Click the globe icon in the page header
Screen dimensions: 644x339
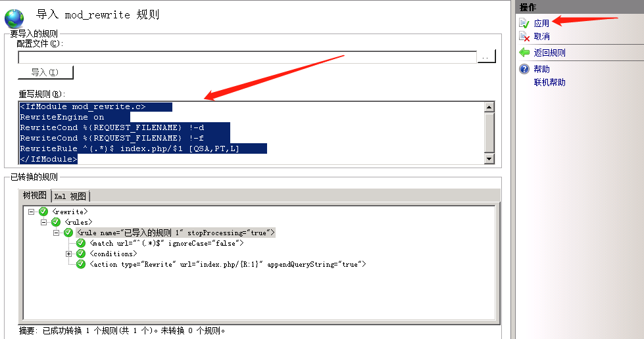pos(14,18)
